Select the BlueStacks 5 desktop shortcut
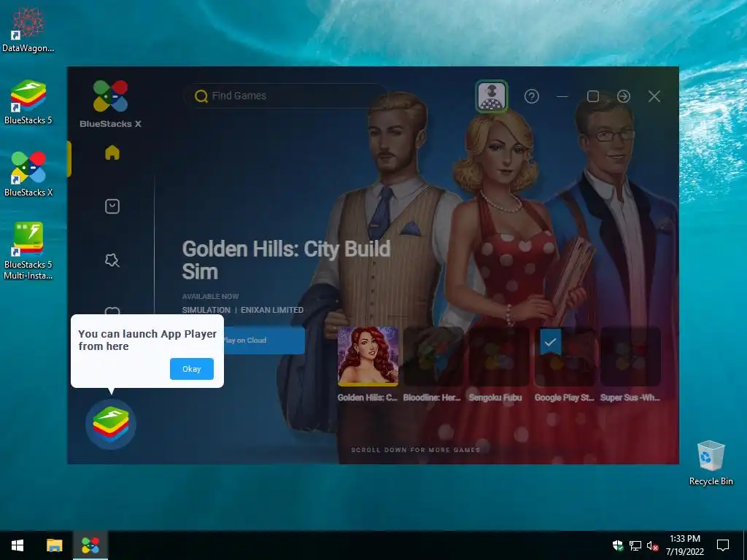The image size is (747, 560). click(x=28, y=102)
